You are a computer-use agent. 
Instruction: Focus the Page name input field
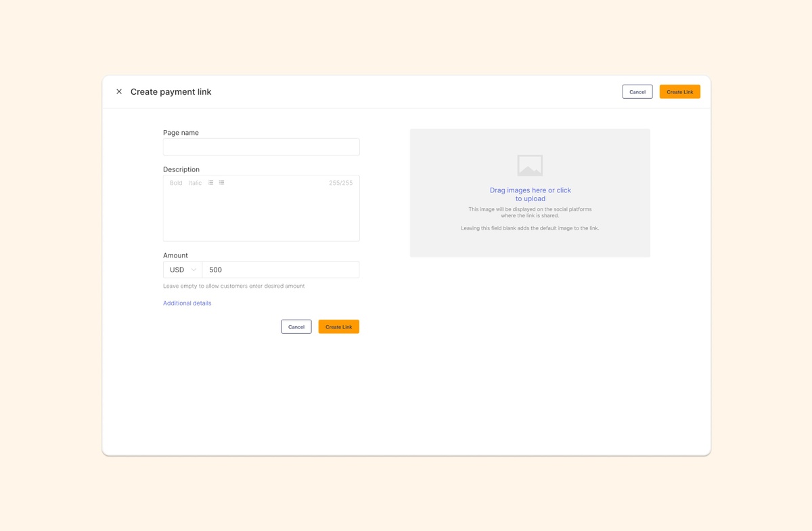[261, 147]
